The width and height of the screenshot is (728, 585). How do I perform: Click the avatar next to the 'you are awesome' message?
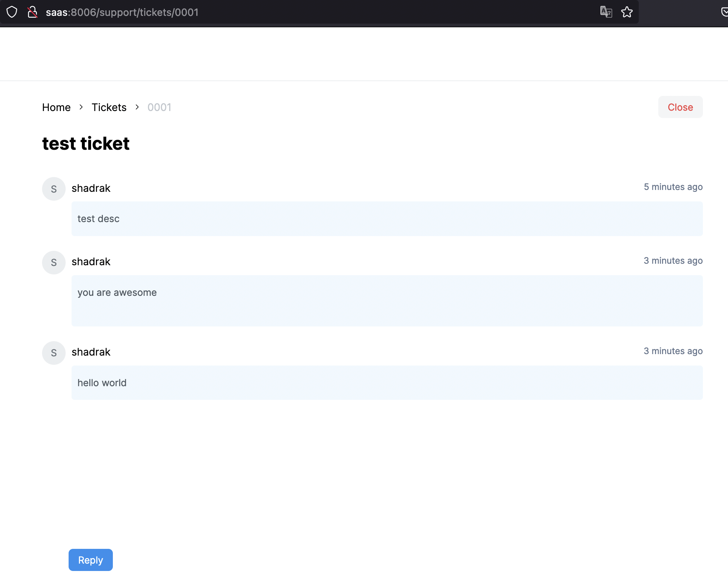point(53,262)
